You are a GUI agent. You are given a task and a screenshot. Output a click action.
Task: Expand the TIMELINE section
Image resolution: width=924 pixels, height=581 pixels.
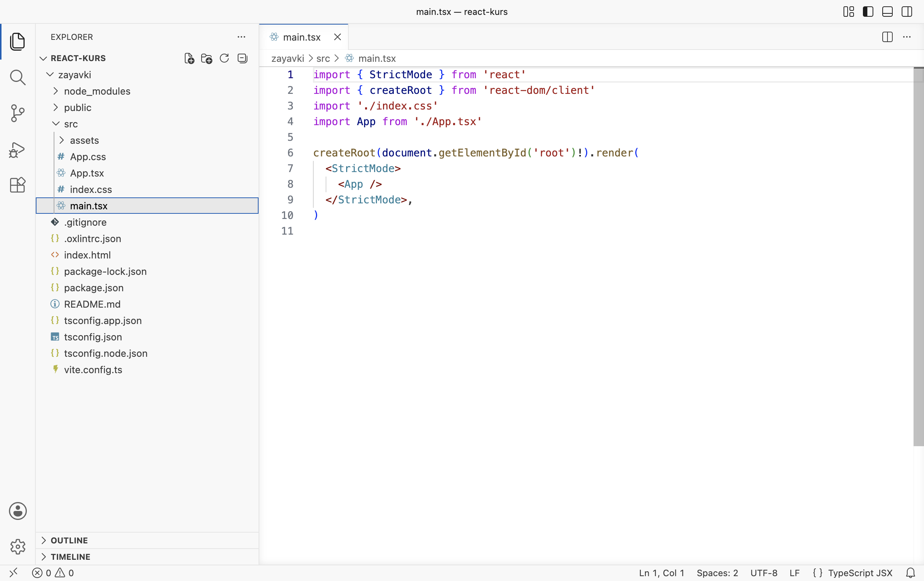[x=147, y=556]
